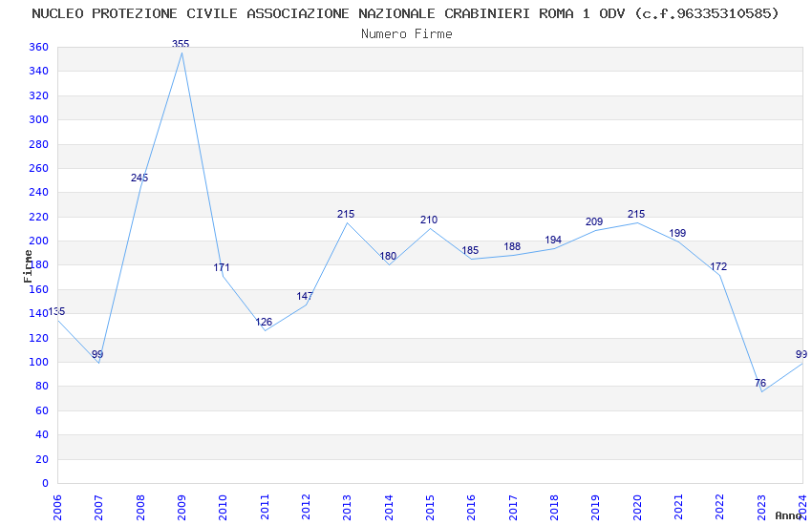Click the data label 135
812x525 pixels.
pos(57,311)
